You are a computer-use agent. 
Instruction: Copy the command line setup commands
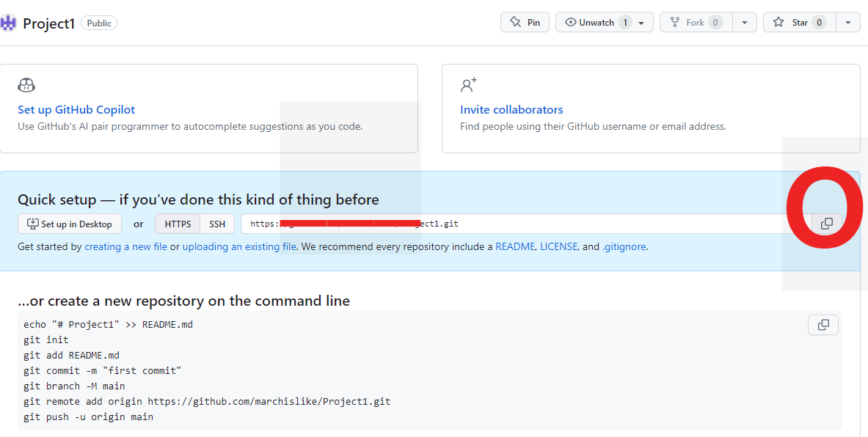(823, 325)
